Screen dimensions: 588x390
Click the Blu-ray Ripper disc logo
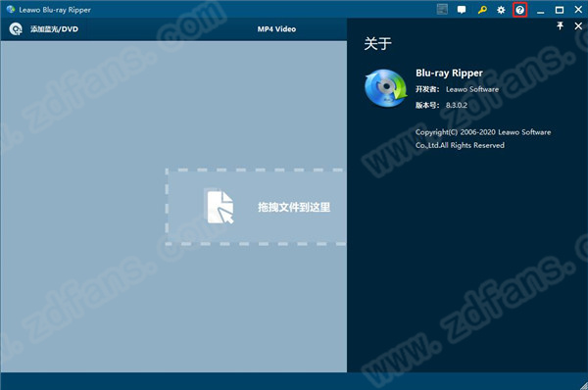coord(386,88)
